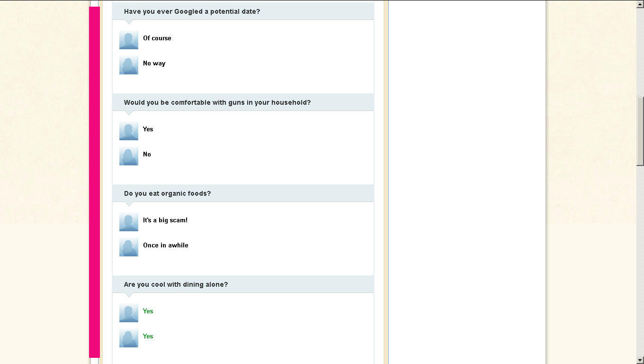
Task: Click the "No way" answer text
Action: click(154, 63)
